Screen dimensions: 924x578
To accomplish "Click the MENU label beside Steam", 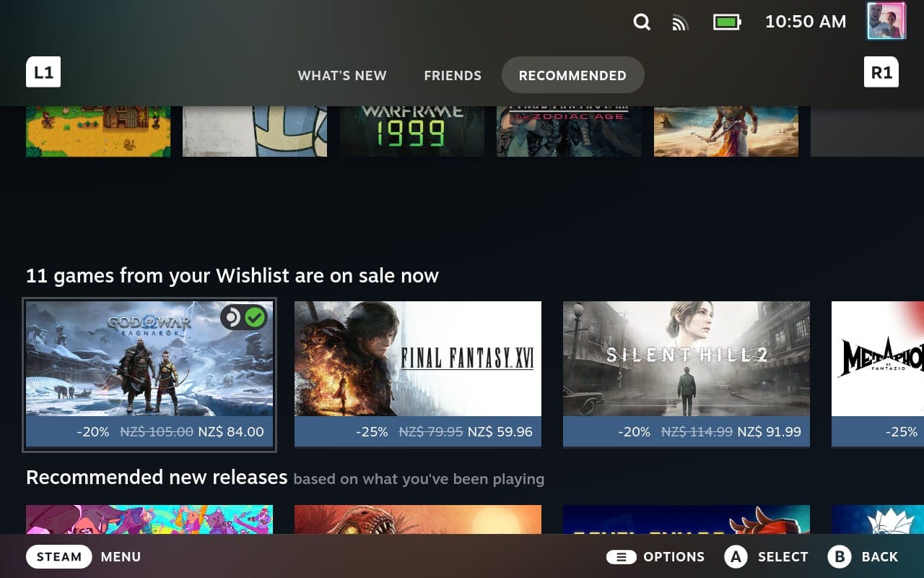I will (x=121, y=557).
